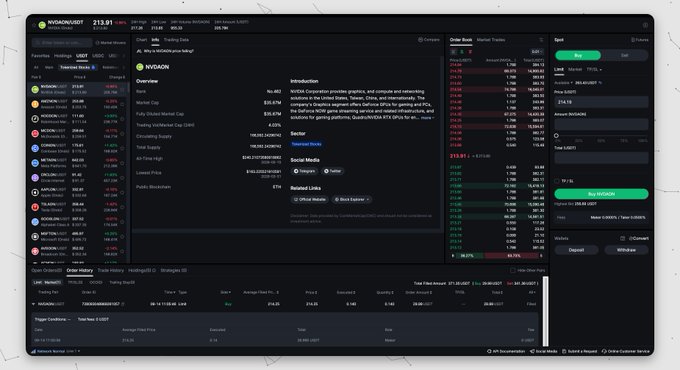Click the AAPLON Apple coin icon
This screenshot has width=680, height=370.
pos(35,192)
